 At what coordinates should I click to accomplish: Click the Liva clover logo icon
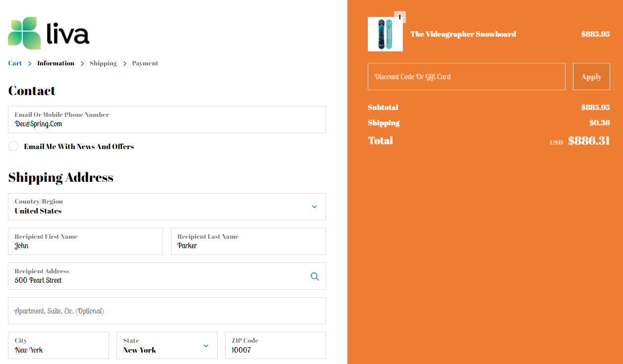coord(24,33)
